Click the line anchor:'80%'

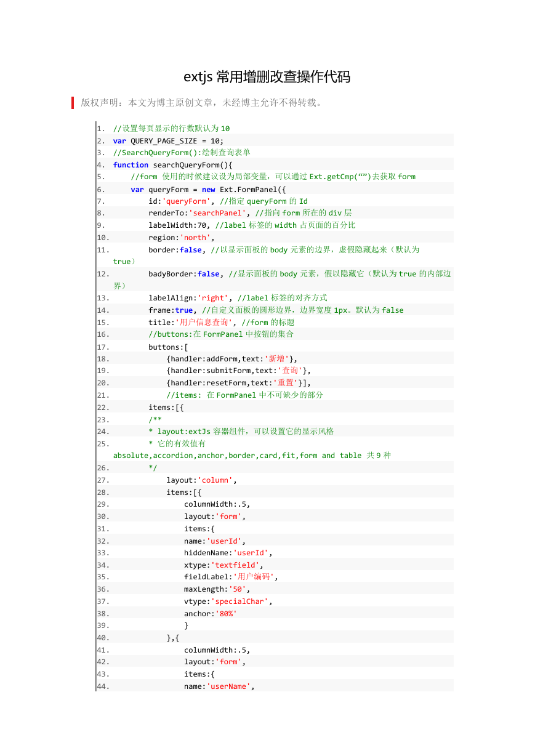coord(211,613)
